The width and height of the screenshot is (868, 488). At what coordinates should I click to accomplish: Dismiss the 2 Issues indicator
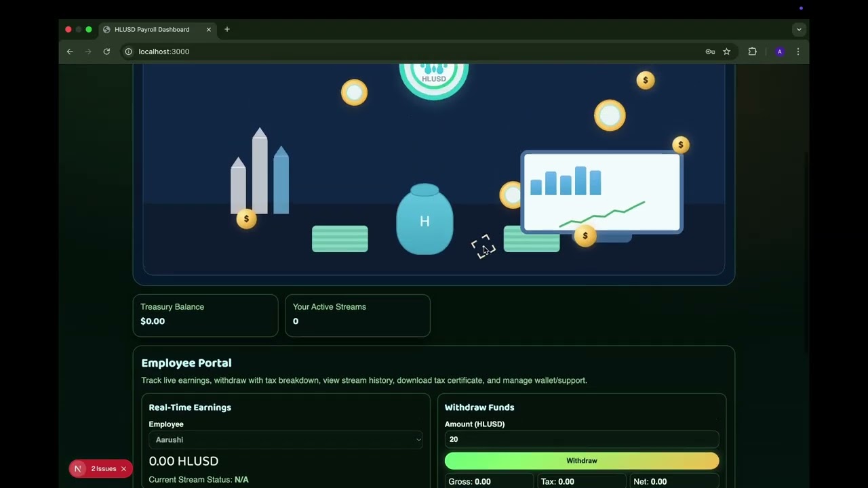(x=123, y=469)
